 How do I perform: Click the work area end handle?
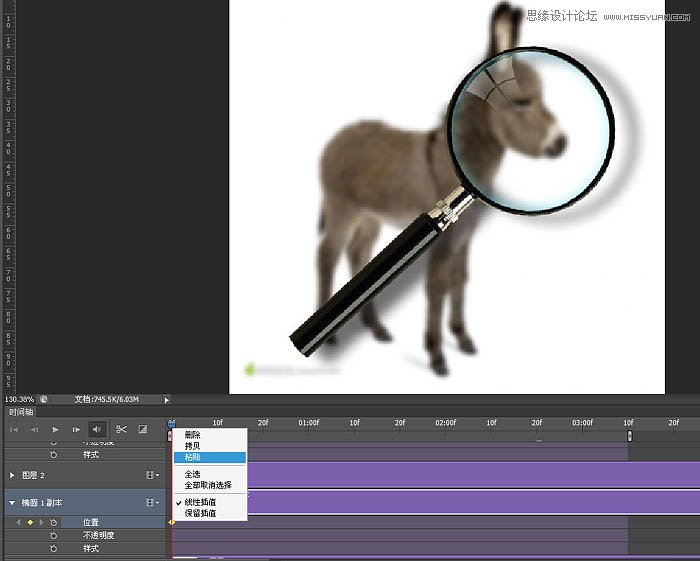tap(629, 436)
